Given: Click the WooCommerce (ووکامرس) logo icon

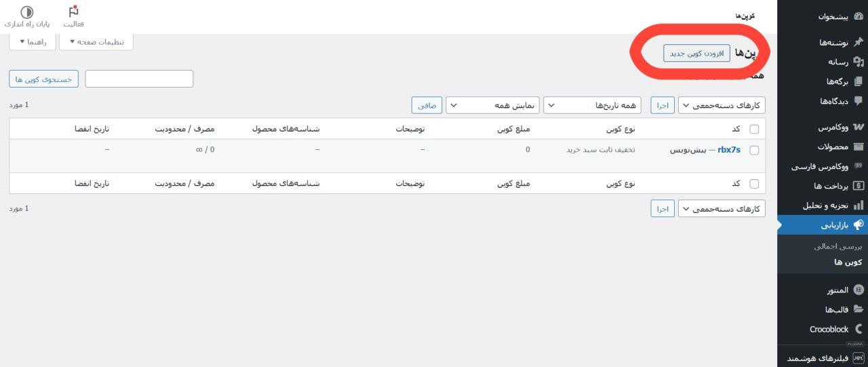Looking at the screenshot, I should (859, 127).
